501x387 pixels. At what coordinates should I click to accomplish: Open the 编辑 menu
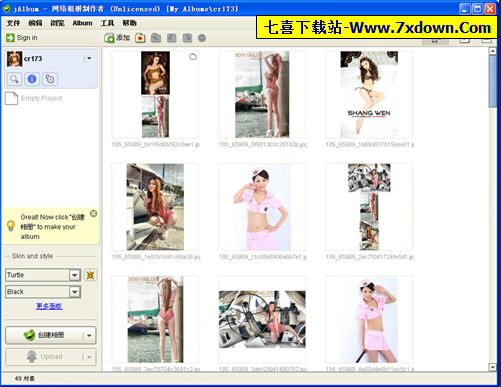pos(35,23)
